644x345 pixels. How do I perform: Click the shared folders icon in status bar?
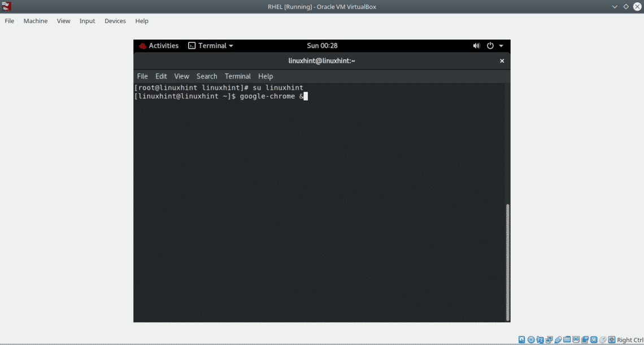(x=567, y=339)
